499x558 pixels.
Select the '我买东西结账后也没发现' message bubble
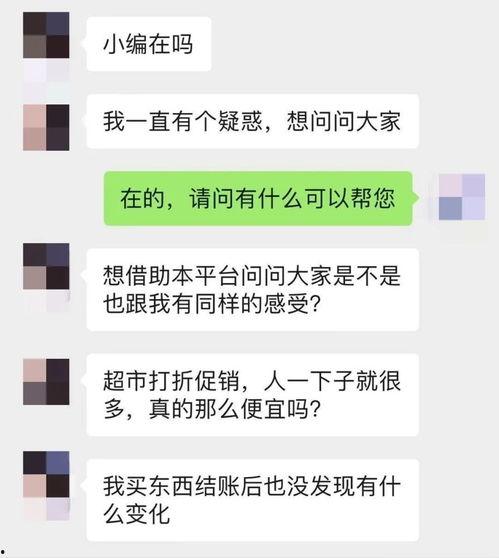click(x=253, y=500)
